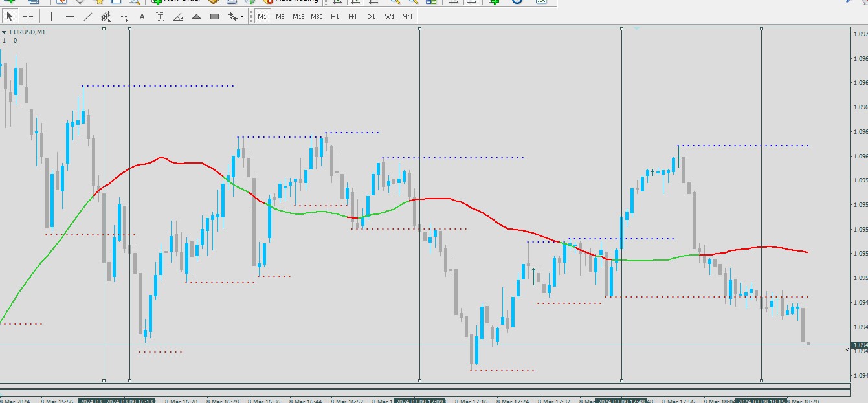Viewport: 868px width, 403px height.
Task: Select the Triangle shape tool
Action: pyautogui.click(x=197, y=16)
